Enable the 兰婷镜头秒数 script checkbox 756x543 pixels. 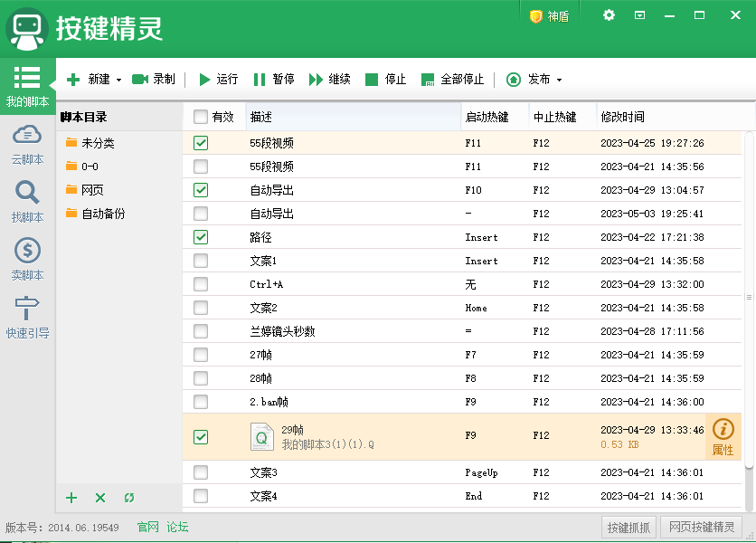[201, 331]
